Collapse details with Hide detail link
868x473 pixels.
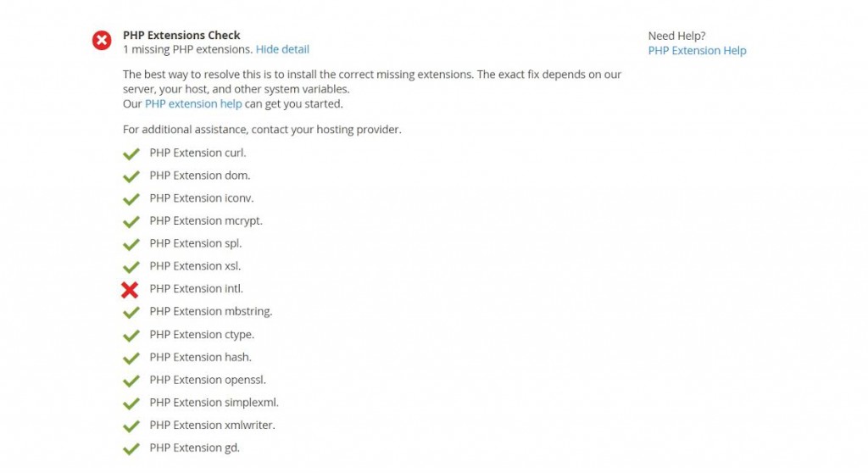[282, 49]
